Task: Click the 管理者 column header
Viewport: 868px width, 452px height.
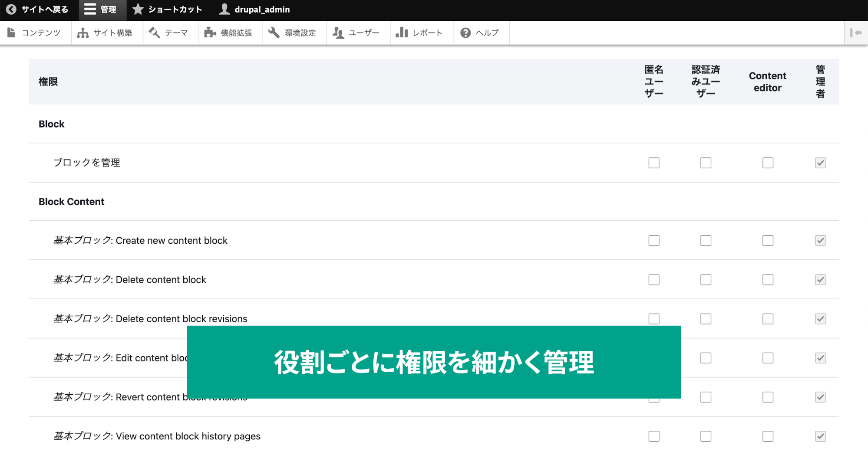Action: point(820,82)
